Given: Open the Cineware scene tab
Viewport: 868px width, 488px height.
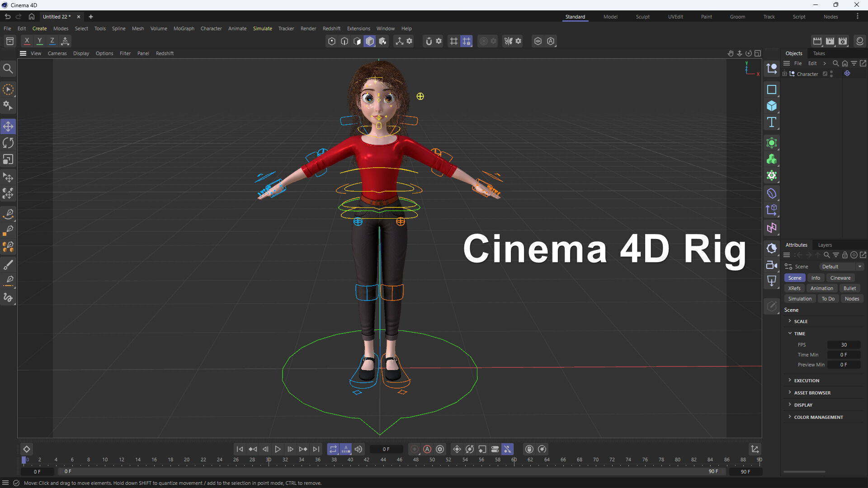Looking at the screenshot, I should (x=840, y=278).
